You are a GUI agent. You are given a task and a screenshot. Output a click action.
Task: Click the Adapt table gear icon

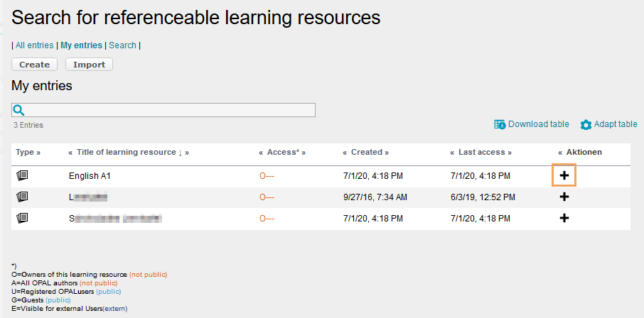[x=586, y=125]
